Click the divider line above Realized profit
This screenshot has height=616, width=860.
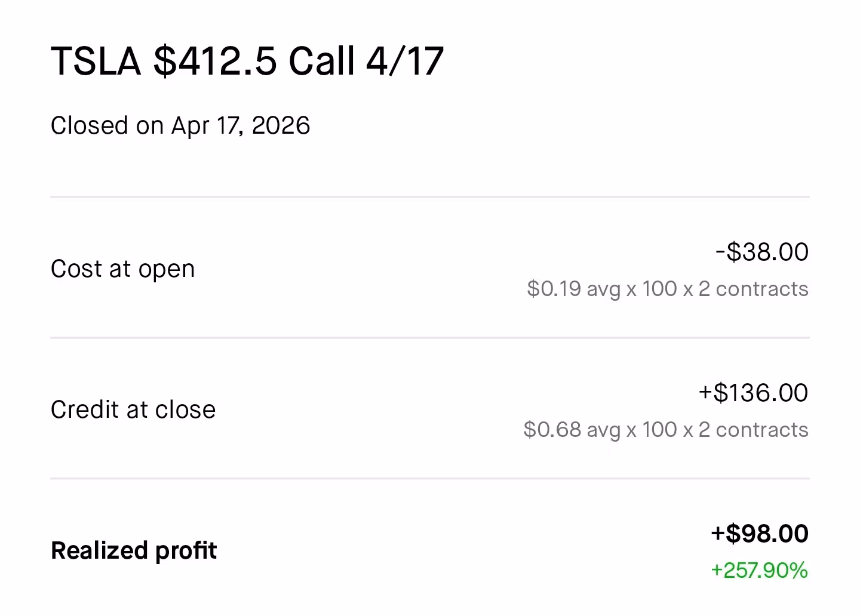tap(430, 478)
